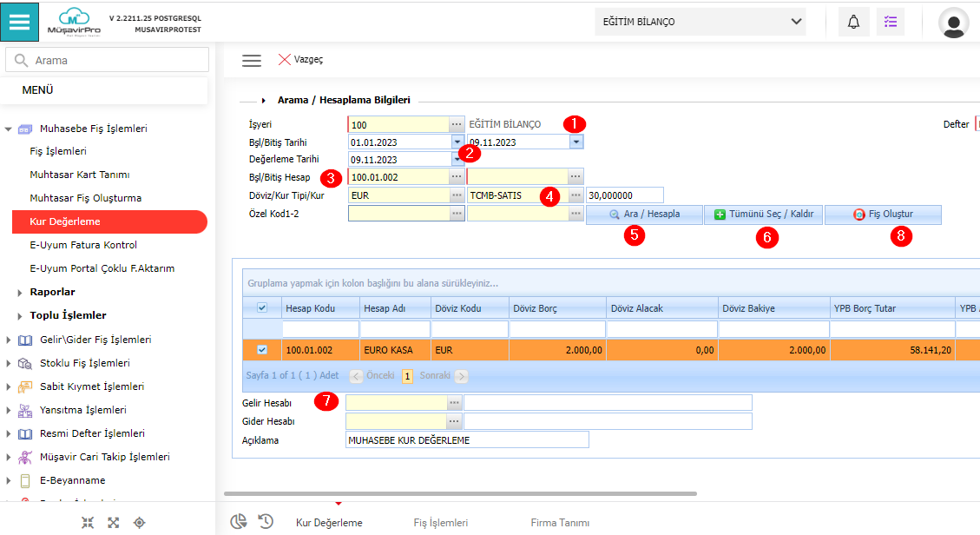Click page number 1 in the pager

point(407,376)
